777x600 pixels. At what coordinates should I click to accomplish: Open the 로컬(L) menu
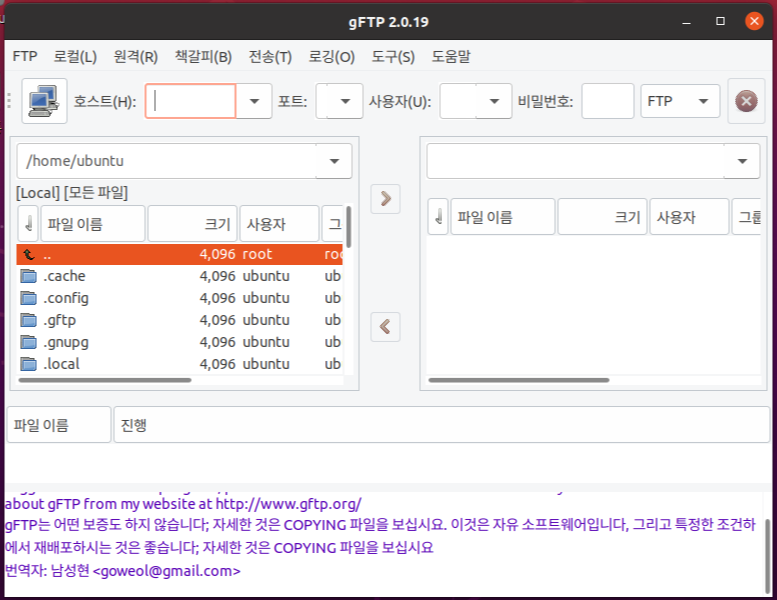pos(75,56)
